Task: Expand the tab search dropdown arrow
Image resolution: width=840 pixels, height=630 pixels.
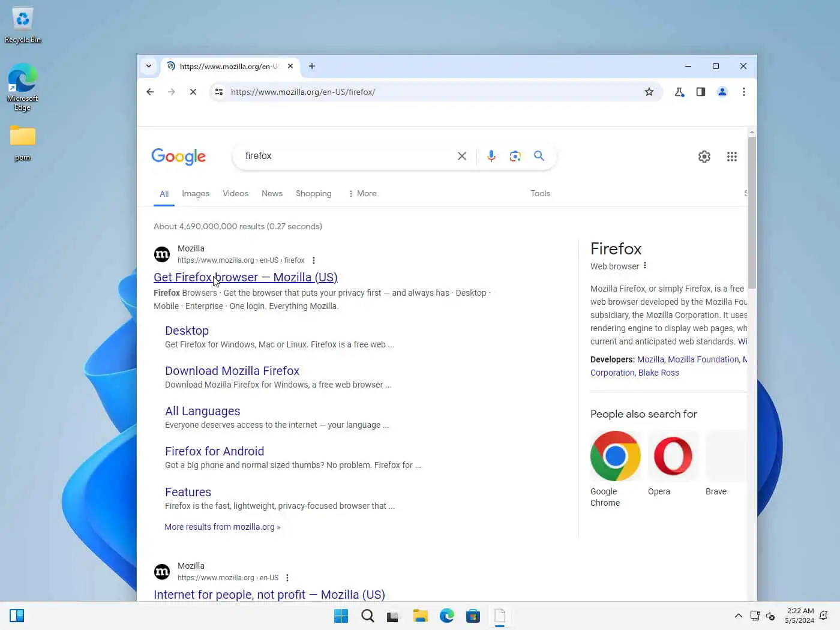Action: click(149, 66)
